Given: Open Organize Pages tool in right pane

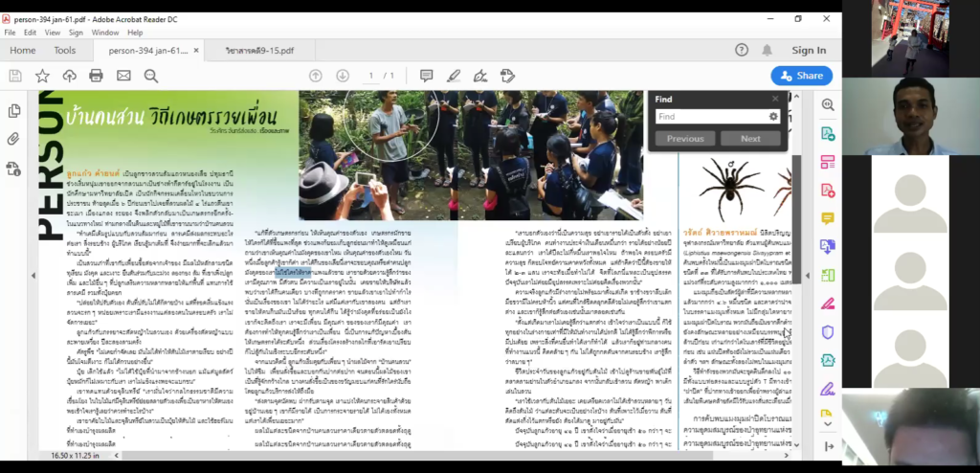Looking at the screenshot, I should click(828, 162).
